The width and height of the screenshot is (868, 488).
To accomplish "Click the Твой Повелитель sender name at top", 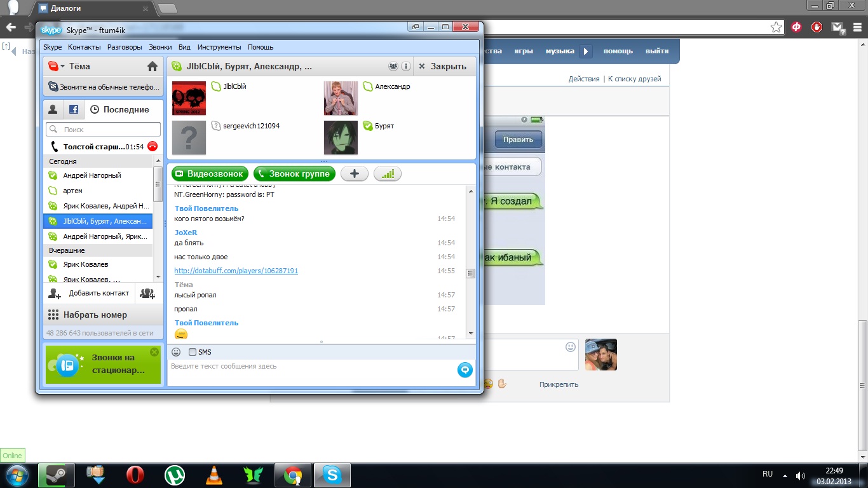I will coord(207,208).
